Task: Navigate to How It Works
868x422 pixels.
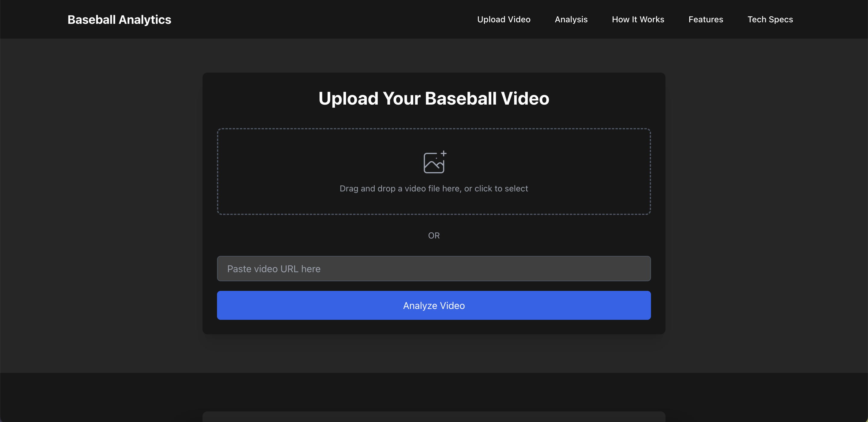Action: point(637,20)
